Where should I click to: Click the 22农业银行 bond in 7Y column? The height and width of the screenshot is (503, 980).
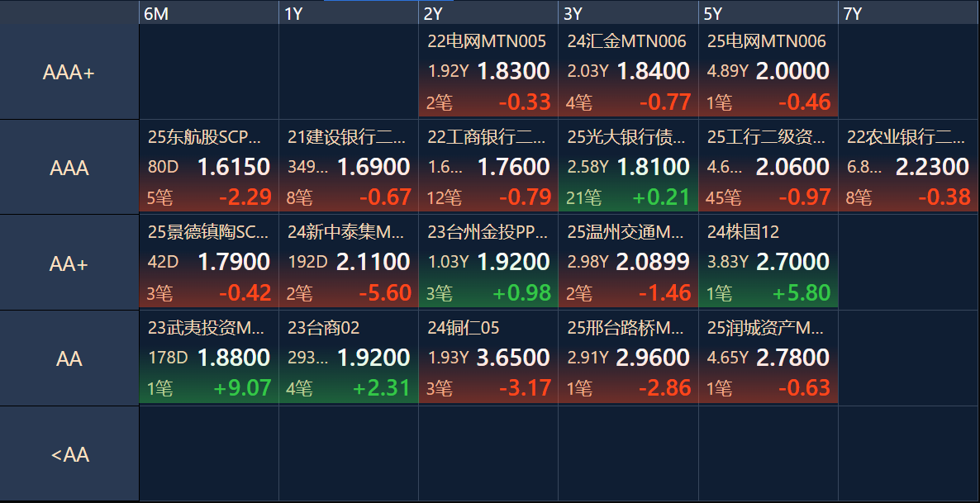(907, 168)
